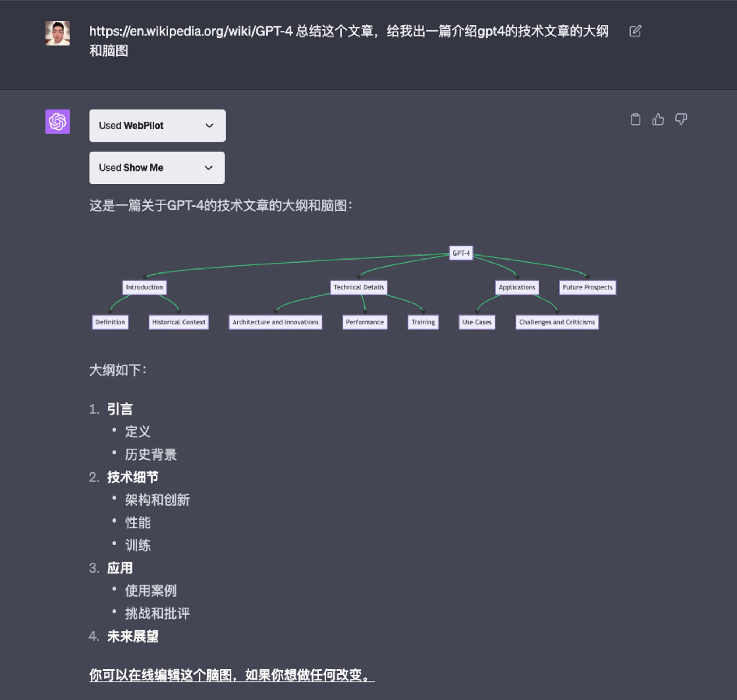The height and width of the screenshot is (700, 737).
Task: Click the Challenges and Criticisms node
Action: coord(557,322)
